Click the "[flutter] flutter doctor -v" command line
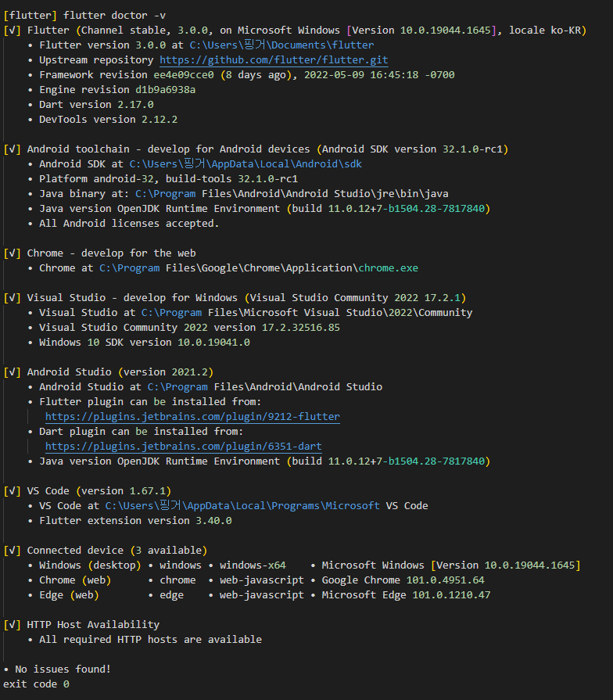 click(84, 15)
